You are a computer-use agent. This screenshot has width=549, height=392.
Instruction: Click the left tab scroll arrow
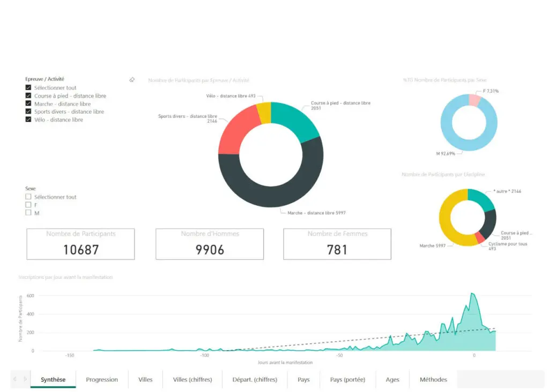pos(16,379)
